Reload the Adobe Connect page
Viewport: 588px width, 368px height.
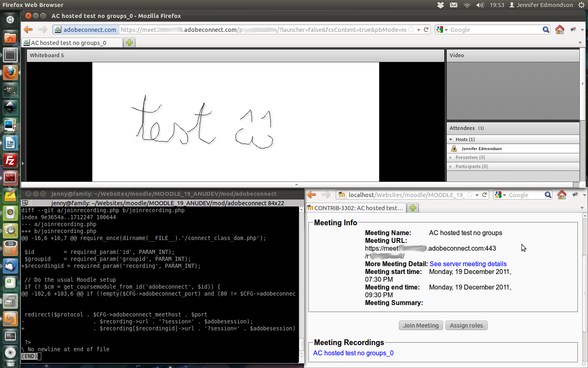tap(426, 29)
